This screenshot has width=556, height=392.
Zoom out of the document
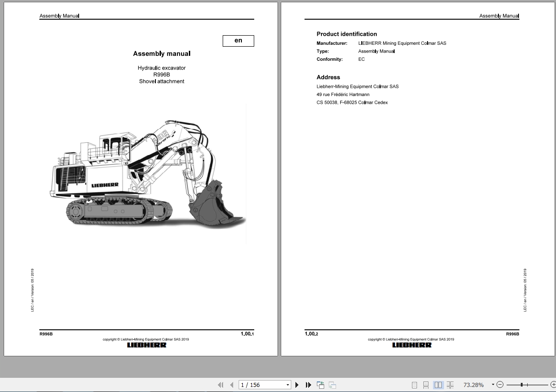click(x=500, y=385)
